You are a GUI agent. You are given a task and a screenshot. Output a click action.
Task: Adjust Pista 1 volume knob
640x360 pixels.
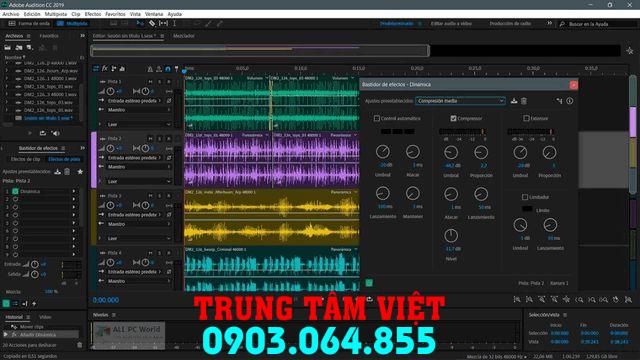tap(110, 91)
